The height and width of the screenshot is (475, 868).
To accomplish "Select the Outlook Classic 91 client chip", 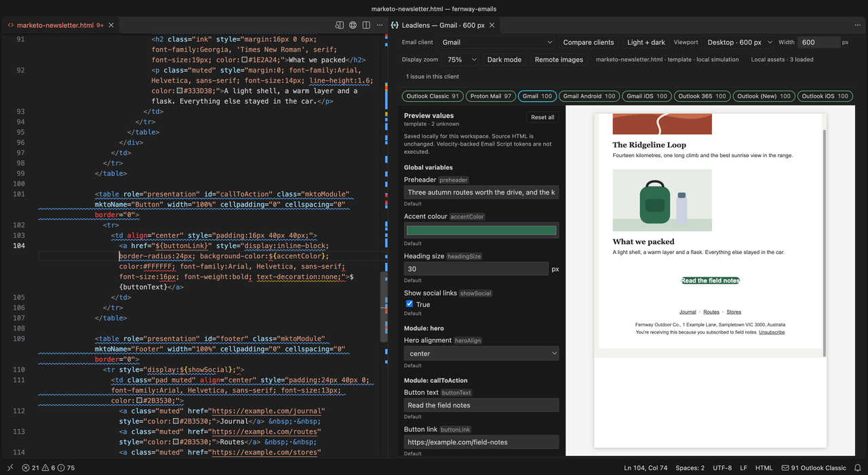I will coord(433,96).
